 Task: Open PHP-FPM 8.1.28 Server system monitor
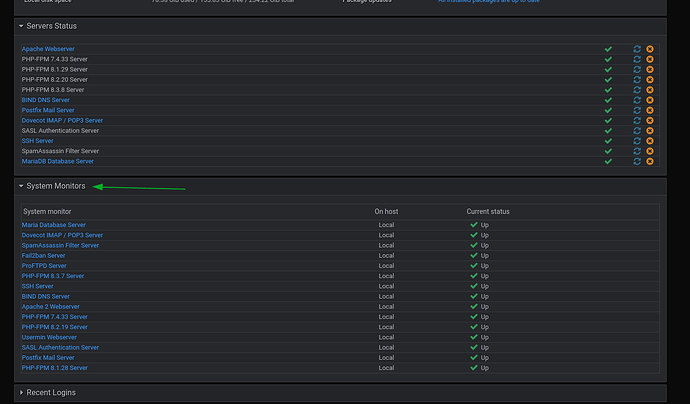coord(55,368)
